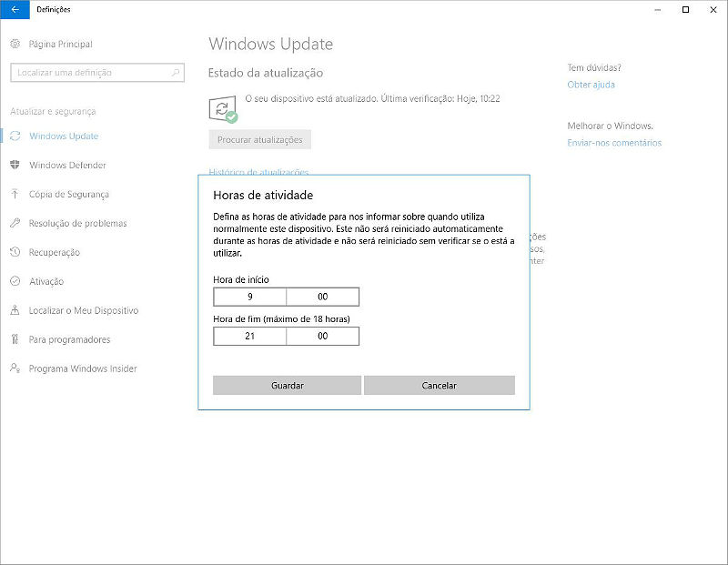Click the Tem dúvidas? text
728x565 pixels.
coord(594,67)
